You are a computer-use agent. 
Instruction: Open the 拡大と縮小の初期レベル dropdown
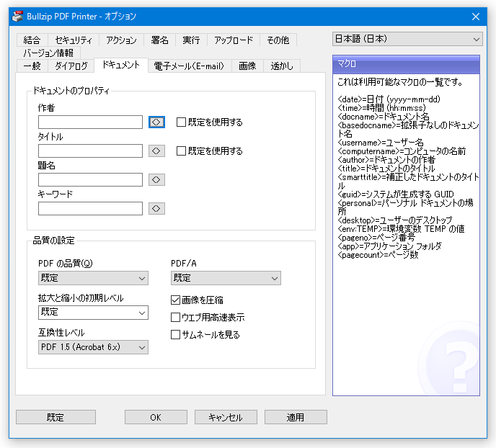[93, 313]
